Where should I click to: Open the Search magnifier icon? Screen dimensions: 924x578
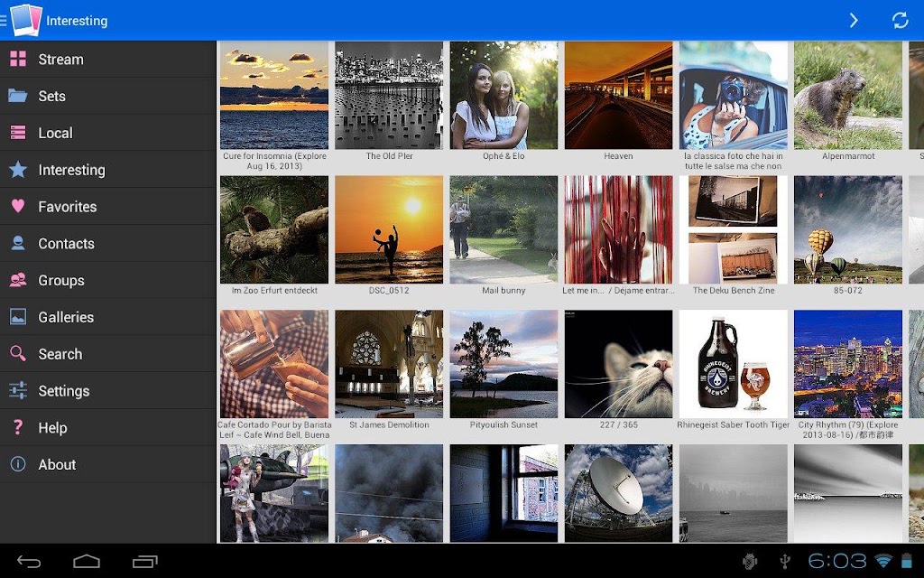(18, 353)
